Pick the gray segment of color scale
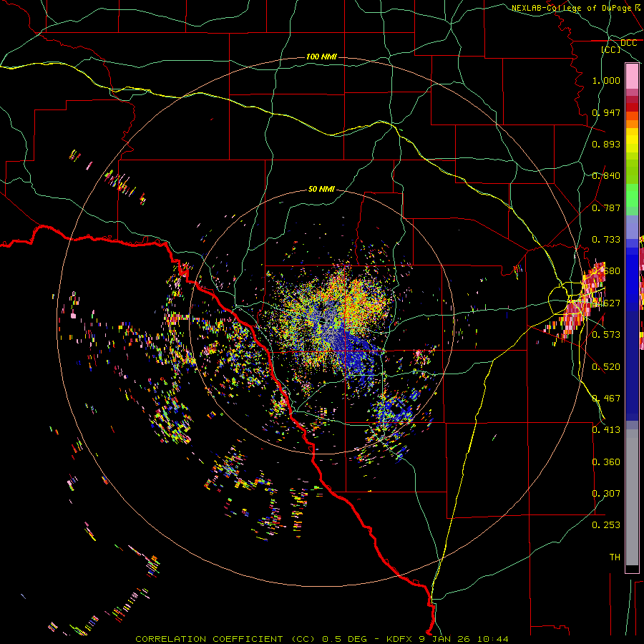 point(632,497)
